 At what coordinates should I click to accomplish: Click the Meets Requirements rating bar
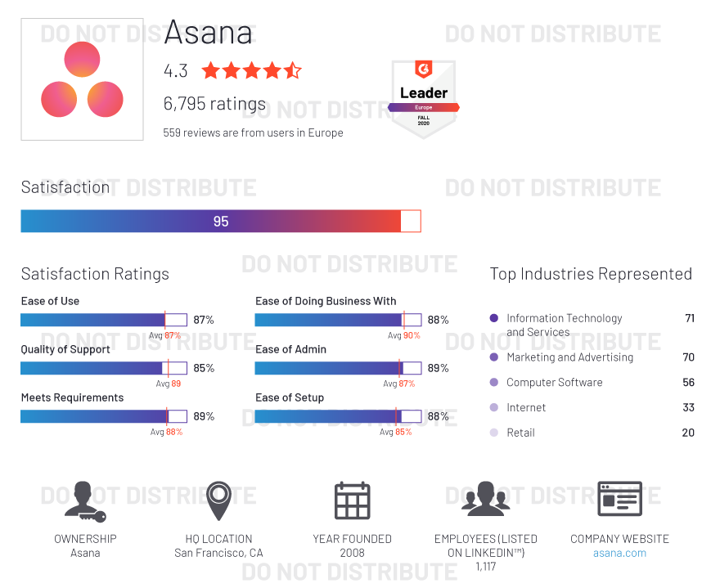[104, 416]
